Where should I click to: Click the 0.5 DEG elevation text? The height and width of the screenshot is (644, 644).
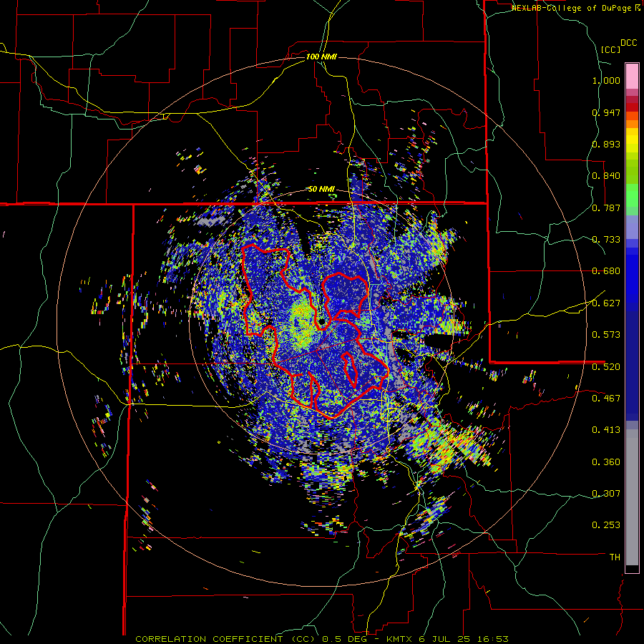(x=346, y=639)
